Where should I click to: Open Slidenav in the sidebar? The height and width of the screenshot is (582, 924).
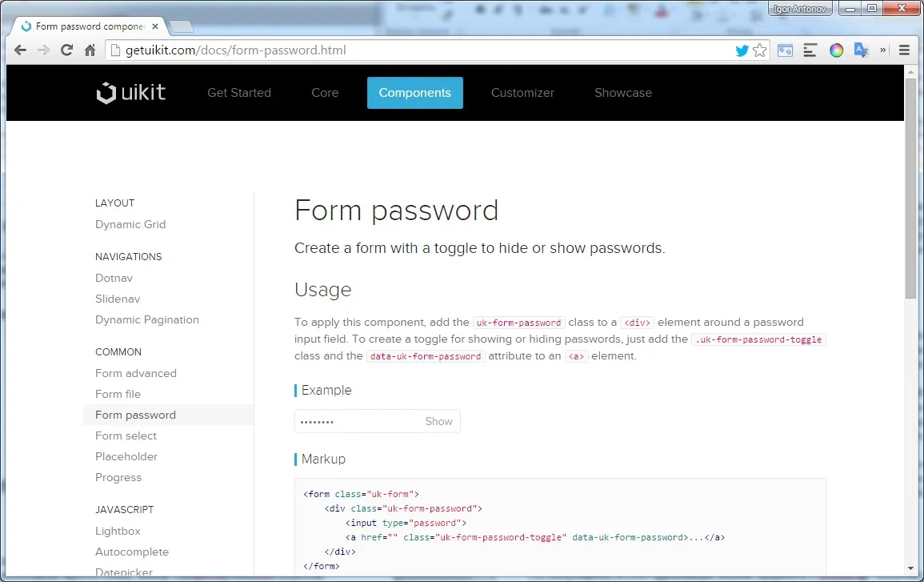click(118, 299)
